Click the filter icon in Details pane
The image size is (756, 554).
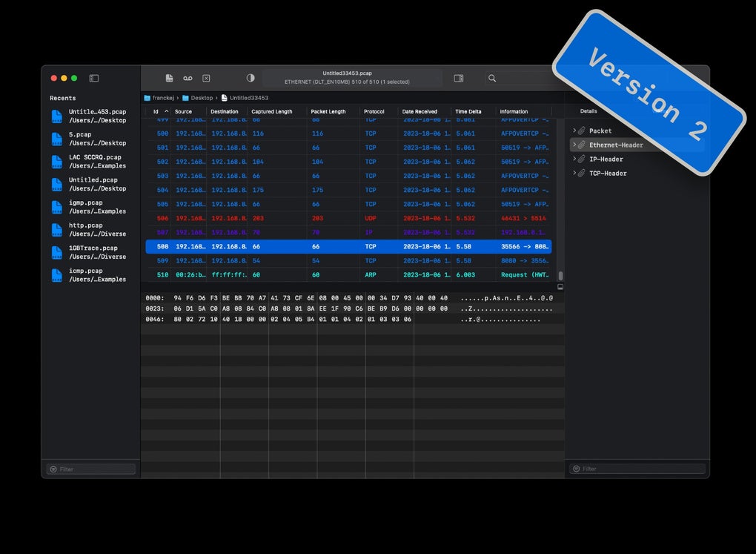pyautogui.click(x=576, y=469)
